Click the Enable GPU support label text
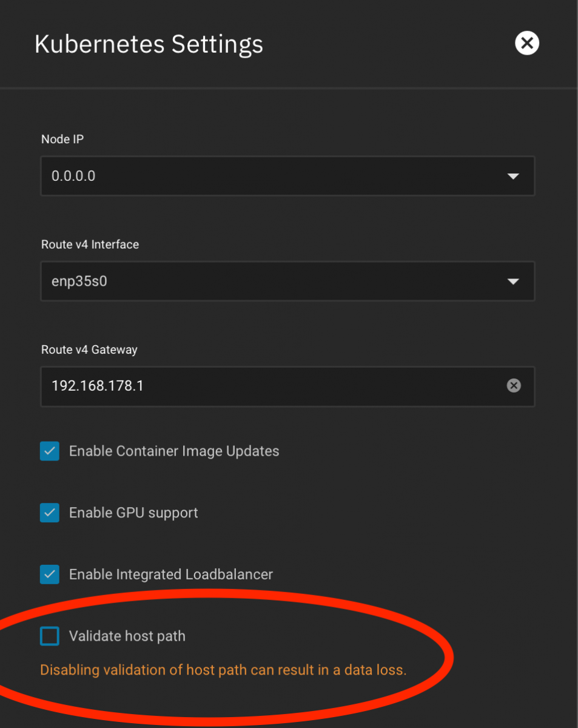This screenshot has width=578, height=728. [133, 513]
